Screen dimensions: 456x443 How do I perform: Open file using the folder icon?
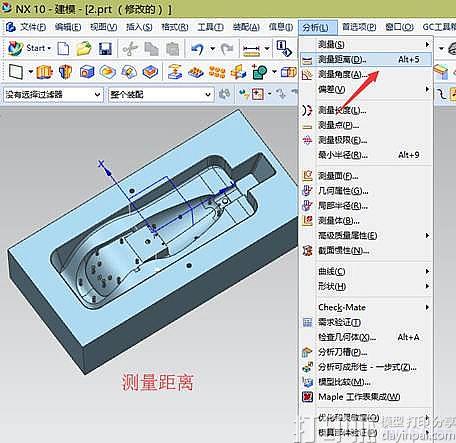point(84,49)
